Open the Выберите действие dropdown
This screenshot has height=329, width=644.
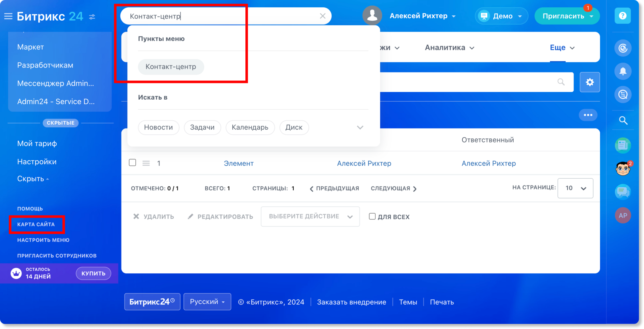pyautogui.click(x=310, y=216)
